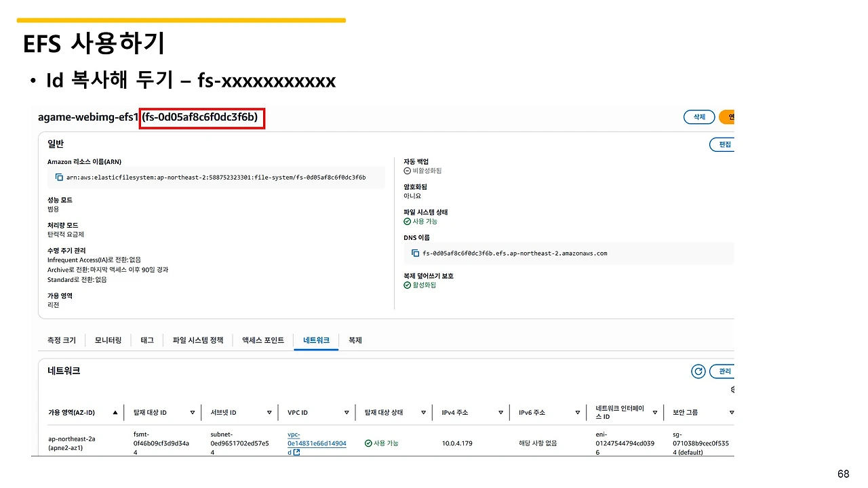Screen dimensions: 868x488
Task: Open the 모니터링 tab
Action: [108, 340]
